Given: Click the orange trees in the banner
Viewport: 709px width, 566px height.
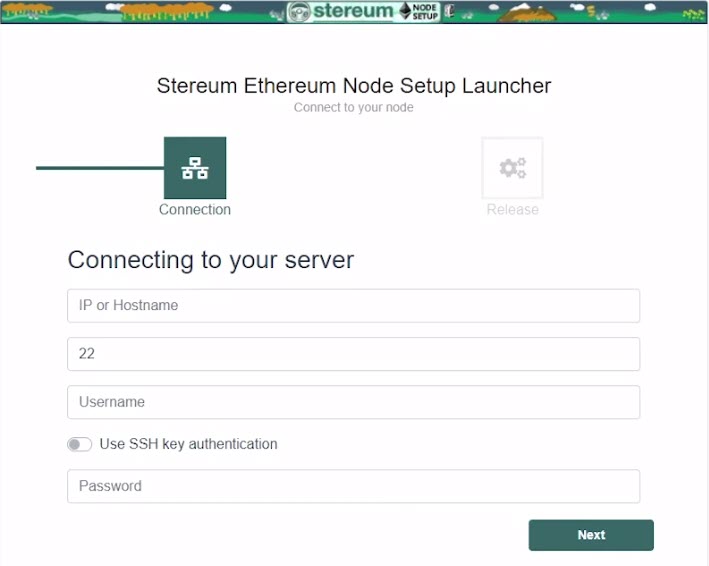Looking at the screenshot, I should (x=166, y=12).
